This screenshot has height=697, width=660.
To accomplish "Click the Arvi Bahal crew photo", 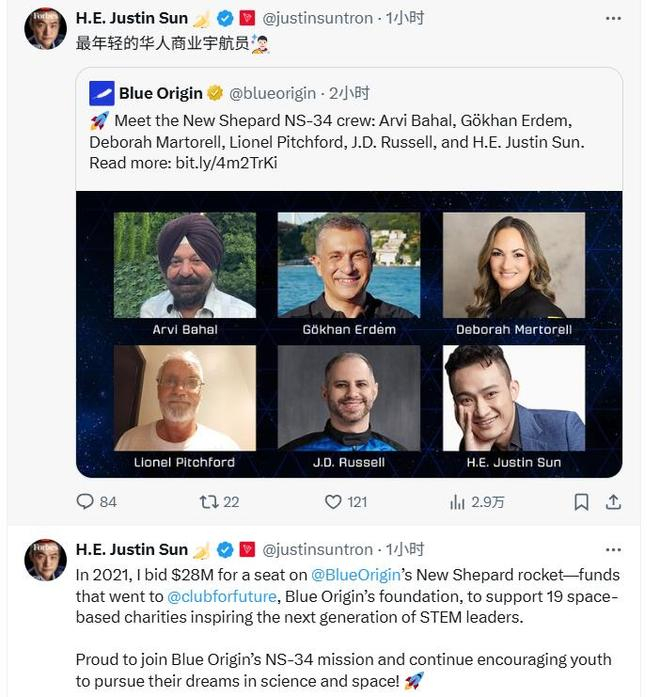I will pyautogui.click(x=185, y=265).
